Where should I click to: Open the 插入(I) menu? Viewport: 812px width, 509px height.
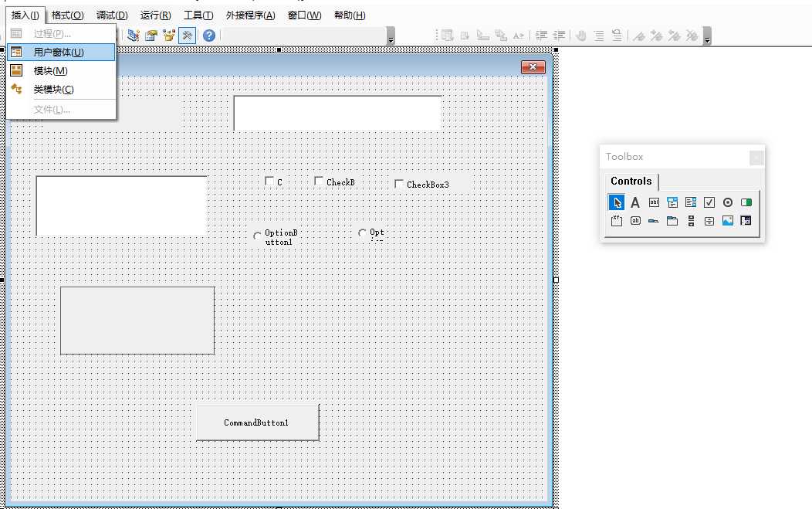pyautogui.click(x=25, y=15)
